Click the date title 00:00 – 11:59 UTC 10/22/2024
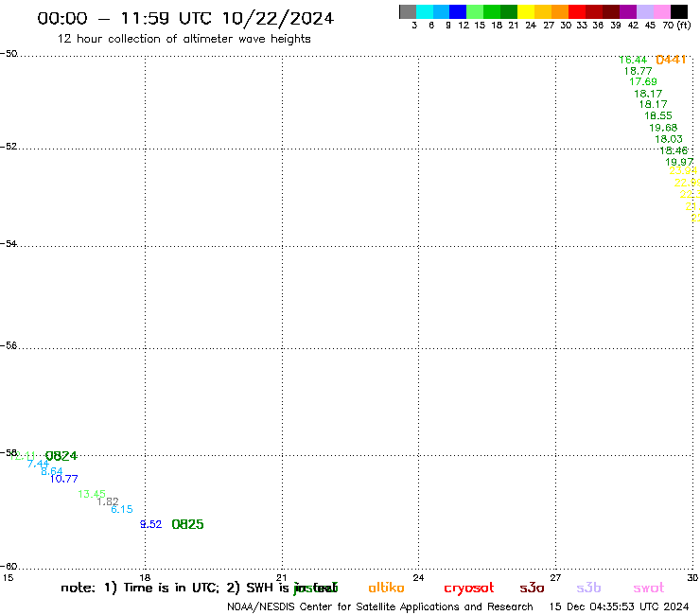Screen dimensions: 700x615 point(185,18)
